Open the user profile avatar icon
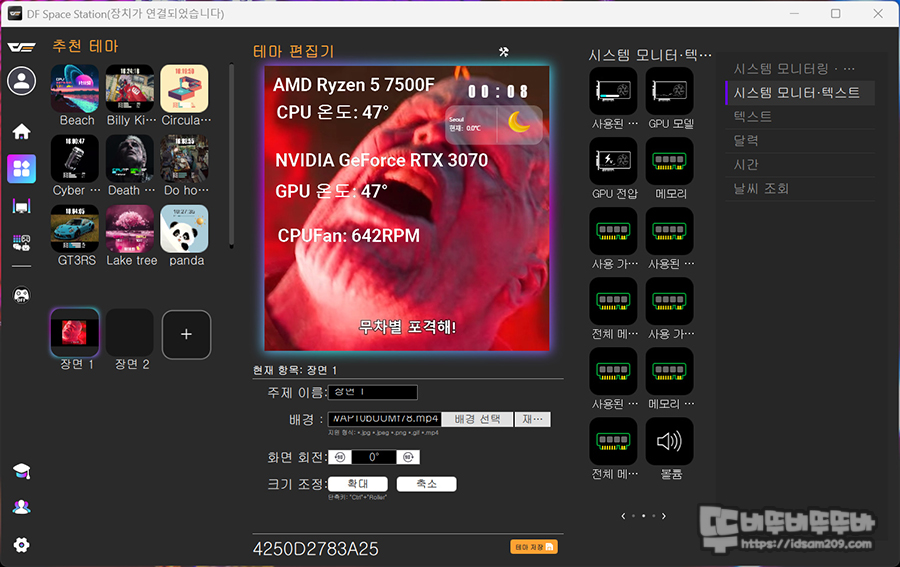The image size is (900, 567). point(21,81)
